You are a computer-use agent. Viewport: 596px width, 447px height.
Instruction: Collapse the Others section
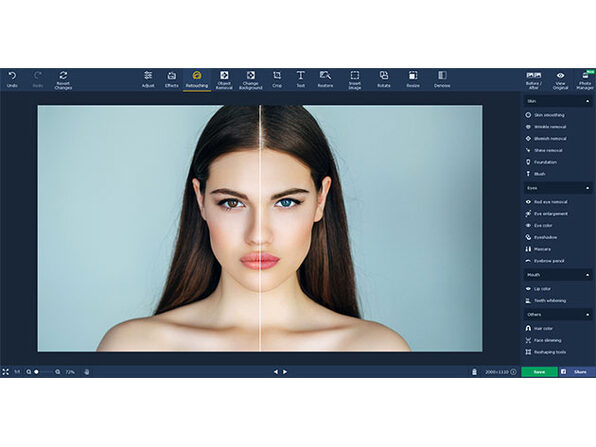tap(587, 315)
